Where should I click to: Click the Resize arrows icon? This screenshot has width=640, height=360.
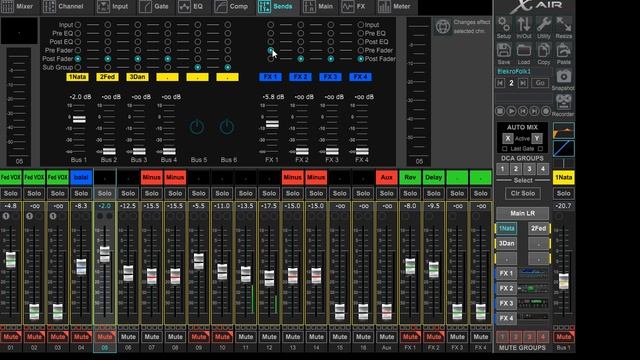click(x=564, y=24)
